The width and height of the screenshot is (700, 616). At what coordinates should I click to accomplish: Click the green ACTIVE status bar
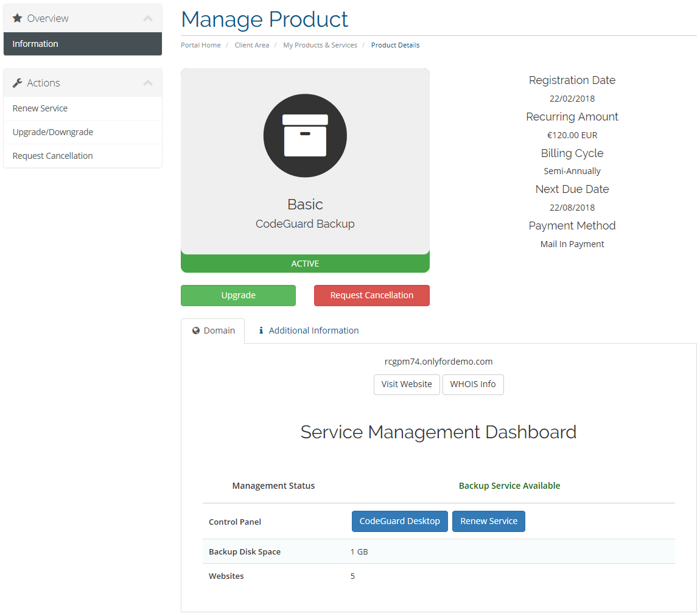pos(305,264)
